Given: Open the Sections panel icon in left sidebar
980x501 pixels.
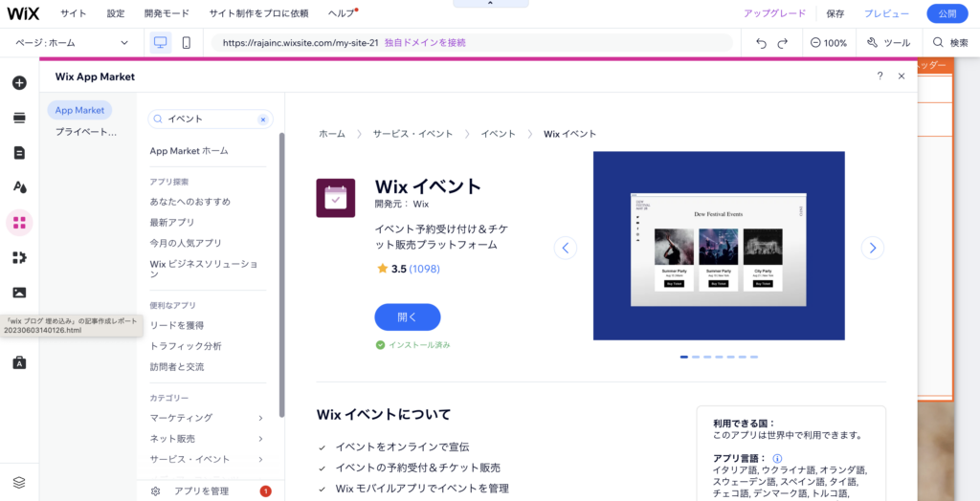Looking at the screenshot, I should [x=19, y=118].
